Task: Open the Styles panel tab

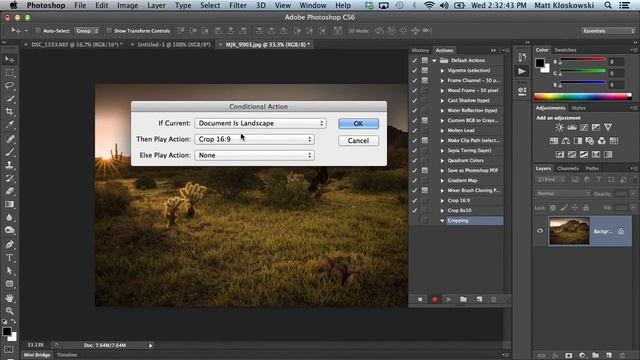Action: coord(578,108)
